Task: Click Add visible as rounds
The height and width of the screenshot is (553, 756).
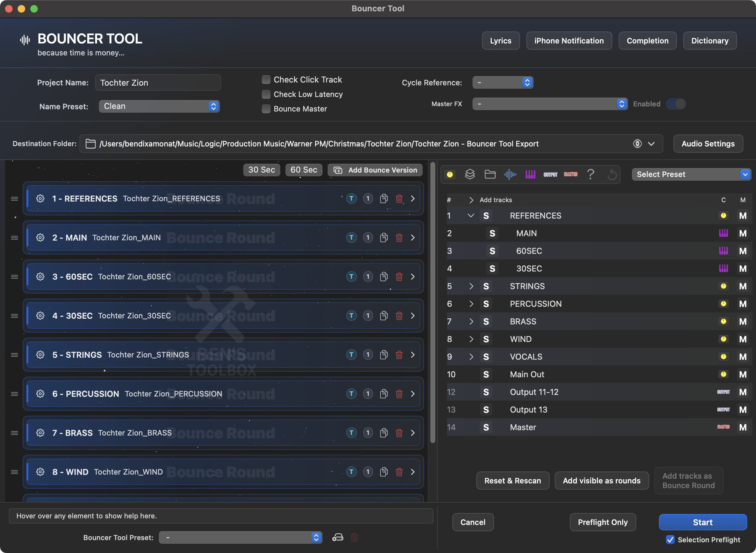Action: [601, 481]
